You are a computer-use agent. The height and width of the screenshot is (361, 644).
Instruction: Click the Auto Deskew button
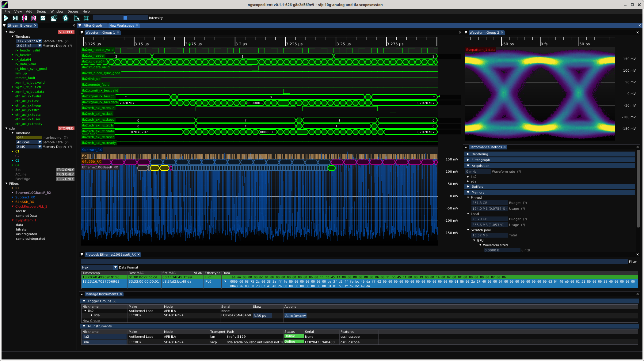tap(295, 316)
